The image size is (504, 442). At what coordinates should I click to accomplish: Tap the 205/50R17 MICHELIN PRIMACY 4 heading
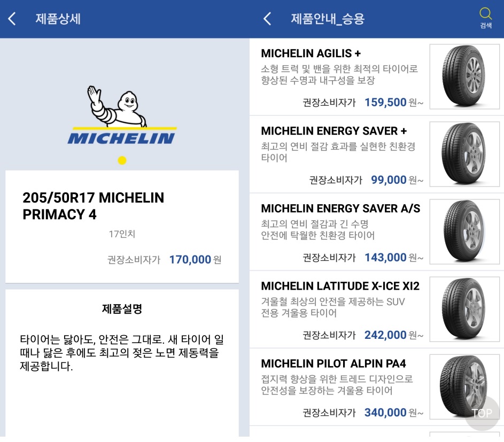[94, 206]
